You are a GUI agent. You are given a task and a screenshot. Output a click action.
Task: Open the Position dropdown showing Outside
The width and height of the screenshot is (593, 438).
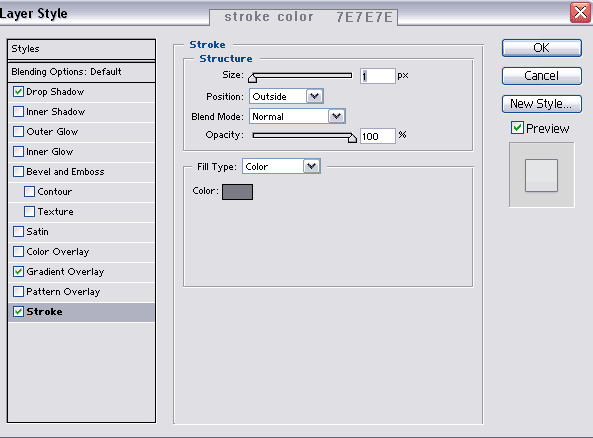tap(286, 96)
